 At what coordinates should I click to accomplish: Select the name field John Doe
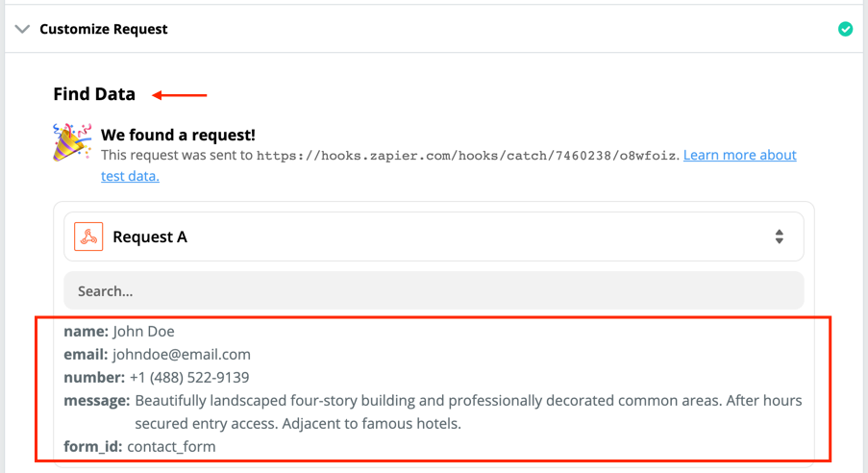(x=119, y=332)
